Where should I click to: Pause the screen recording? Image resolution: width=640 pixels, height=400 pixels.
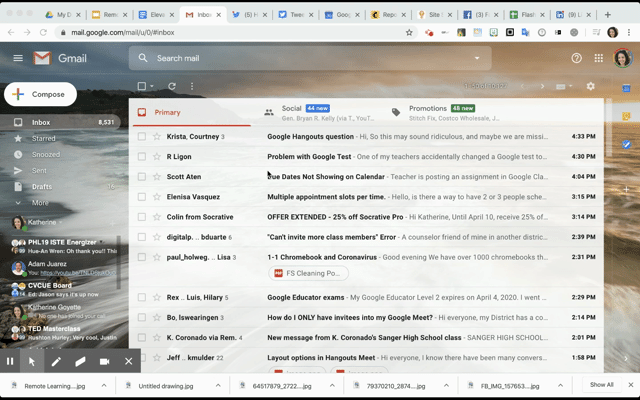(10, 361)
